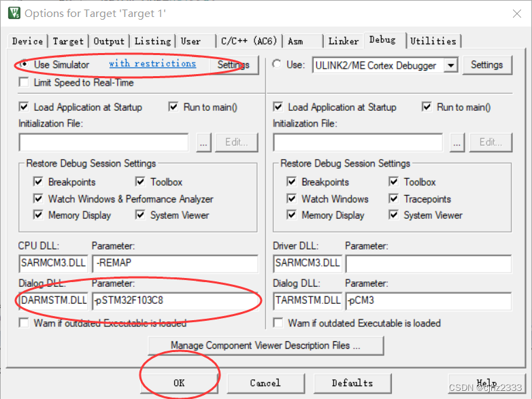The height and width of the screenshot is (399, 532).
Task: Enable debugger Warn if outdated Executable
Action: [278, 323]
